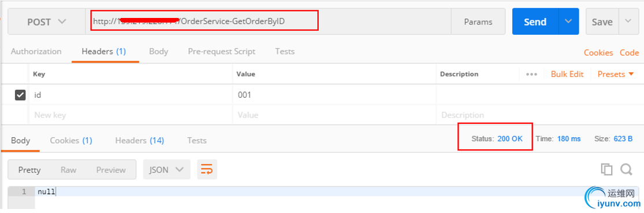This screenshot has width=644, height=213.
Task: Open the Presets dropdown
Action: [x=616, y=75]
